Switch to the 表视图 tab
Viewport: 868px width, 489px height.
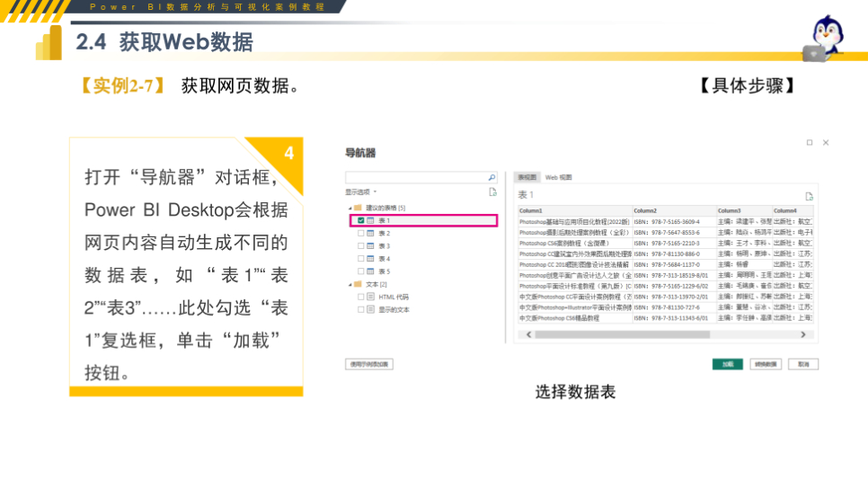pos(527,177)
